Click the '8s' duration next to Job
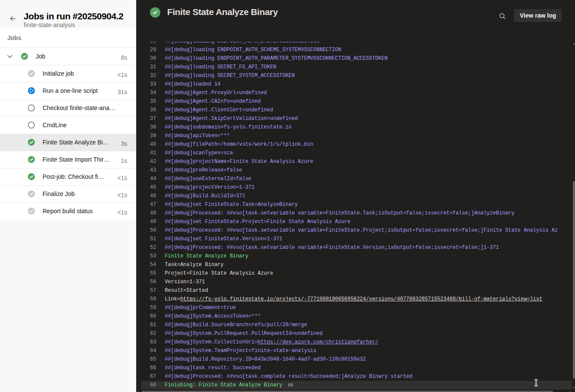Screen dimensions: 575x392 click(124, 58)
